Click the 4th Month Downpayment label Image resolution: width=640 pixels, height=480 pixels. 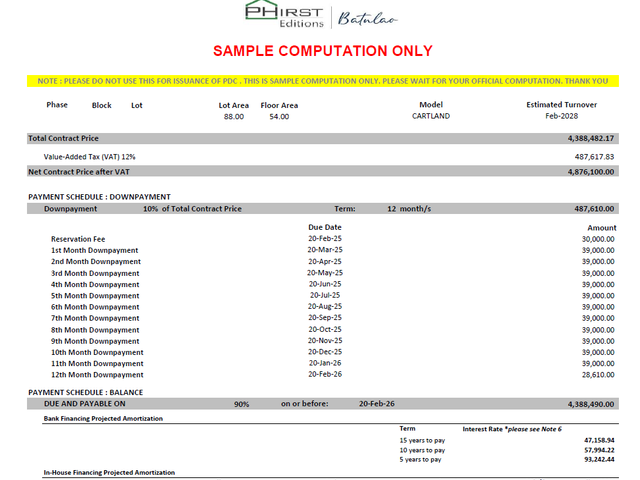(95, 284)
